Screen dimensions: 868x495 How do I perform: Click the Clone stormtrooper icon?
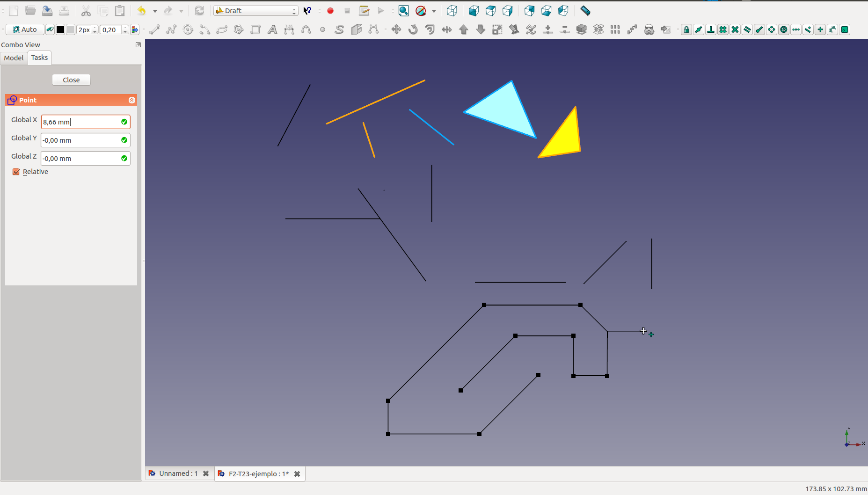click(649, 30)
